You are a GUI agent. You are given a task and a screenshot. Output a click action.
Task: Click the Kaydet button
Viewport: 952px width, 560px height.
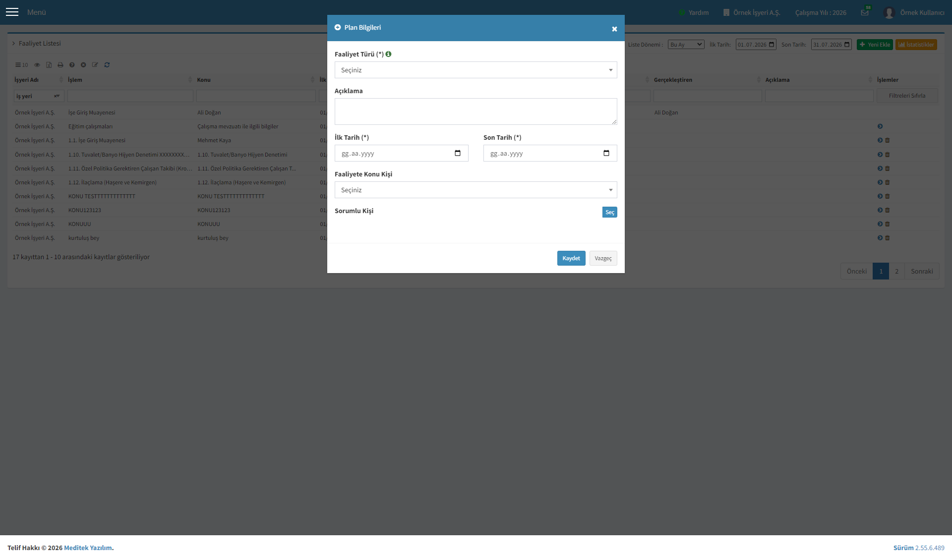[571, 258]
